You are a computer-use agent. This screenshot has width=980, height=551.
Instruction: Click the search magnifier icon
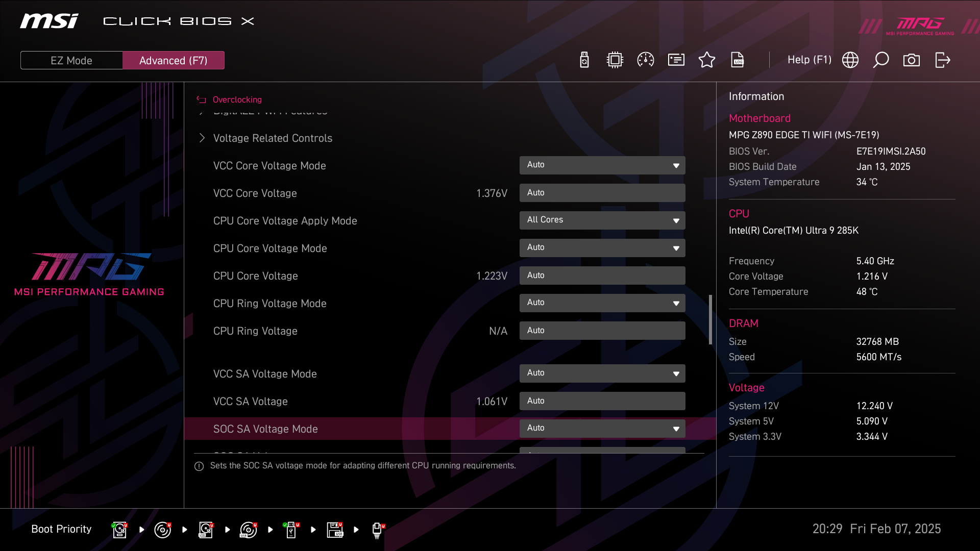pyautogui.click(x=881, y=60)
